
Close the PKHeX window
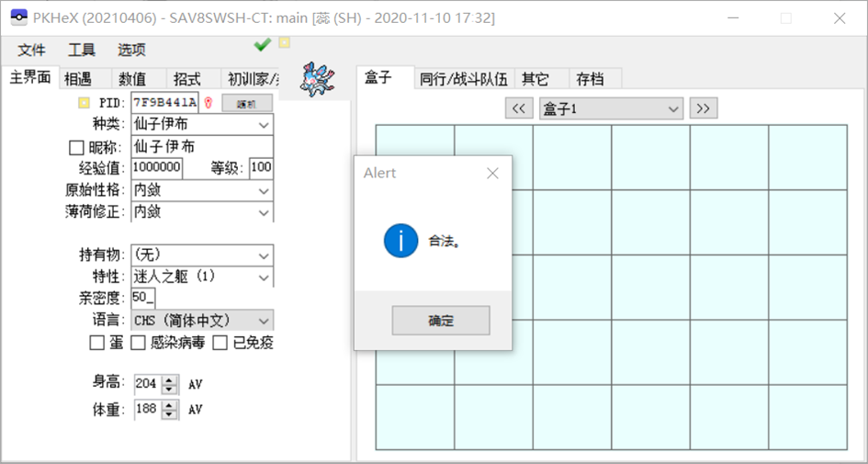[x=840, y=18]
